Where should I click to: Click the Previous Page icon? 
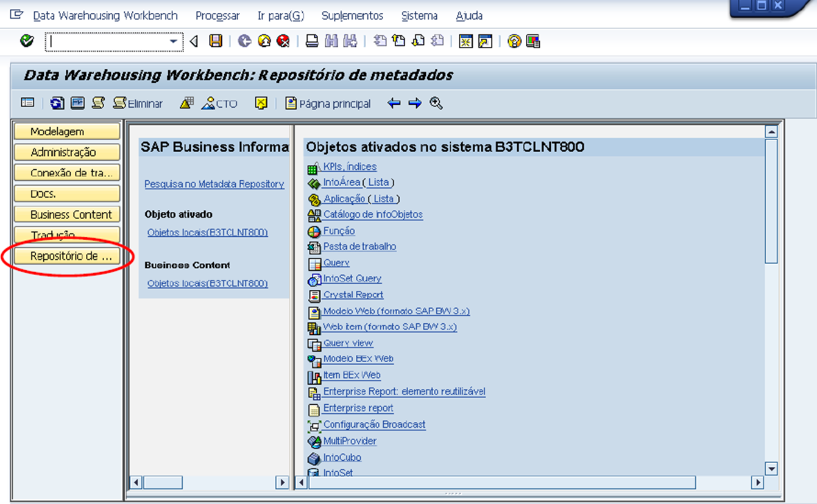tap(398, 41)
